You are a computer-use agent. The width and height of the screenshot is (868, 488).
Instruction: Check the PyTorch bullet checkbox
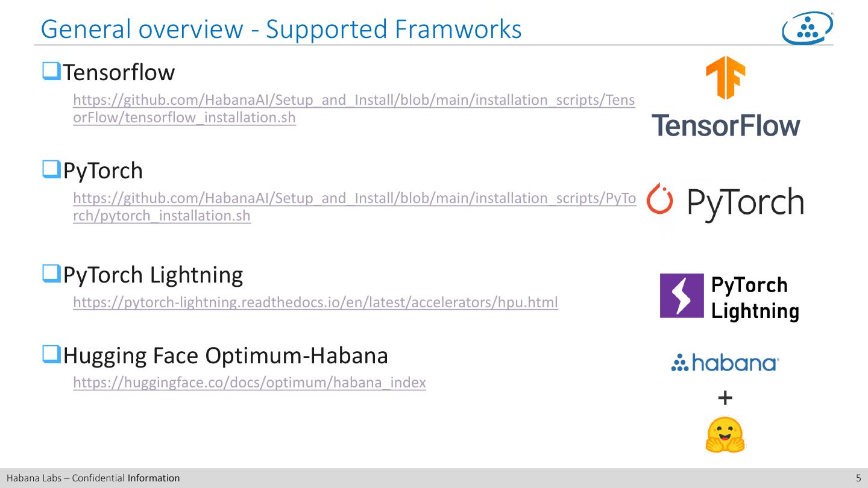pos(51,169)
